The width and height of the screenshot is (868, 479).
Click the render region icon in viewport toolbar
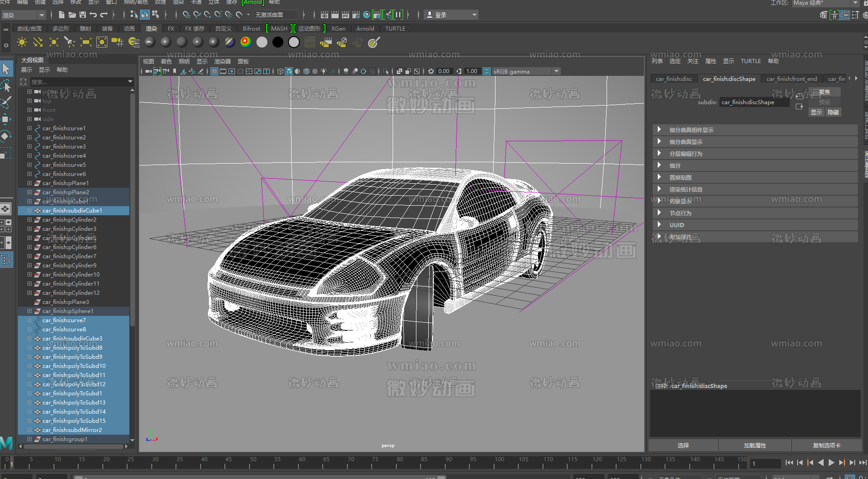(417, 71)
